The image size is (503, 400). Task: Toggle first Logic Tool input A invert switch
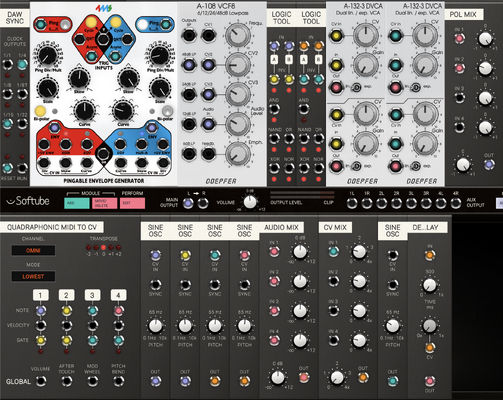click(x=274, y=60)
